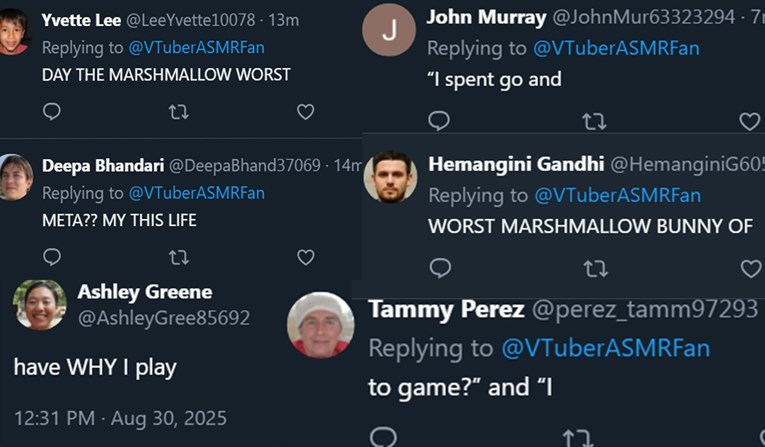
Task: Click Ashley Greene's 12:31 PM timestamp
Action: pyautogui.click(x=120, y=417)
